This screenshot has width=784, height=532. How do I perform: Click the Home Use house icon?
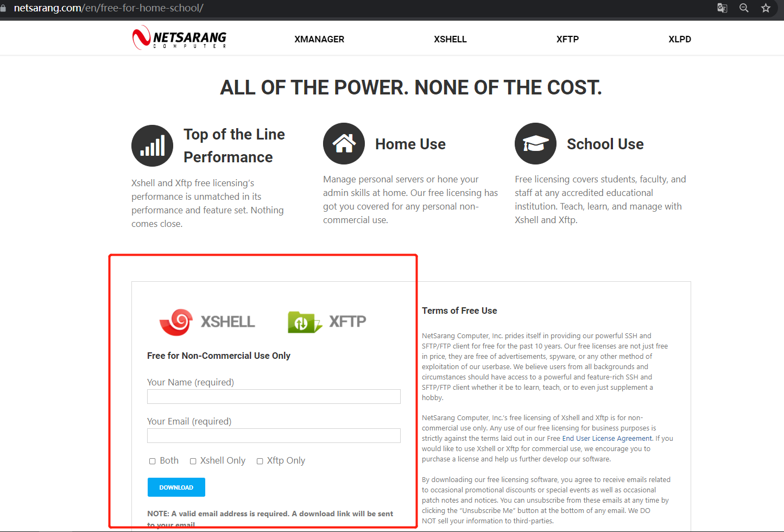click(x=344, y=143)
